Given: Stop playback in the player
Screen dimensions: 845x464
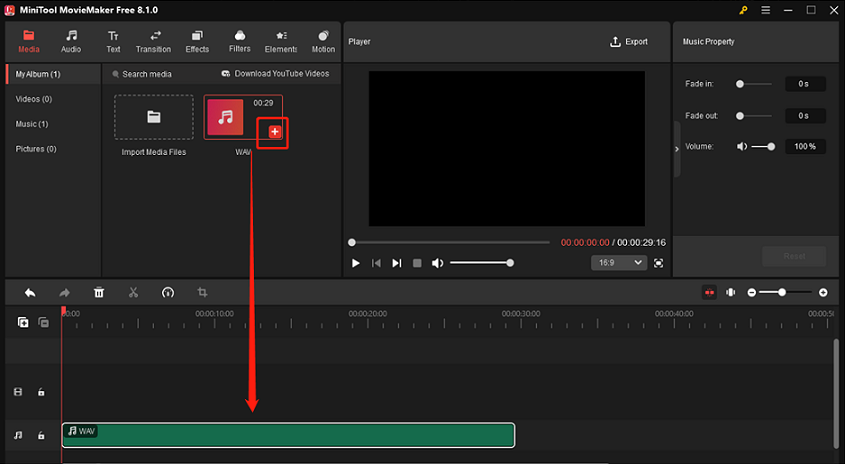Looking at the screenshot, I should pyautogui.click(x=417, y=263).
